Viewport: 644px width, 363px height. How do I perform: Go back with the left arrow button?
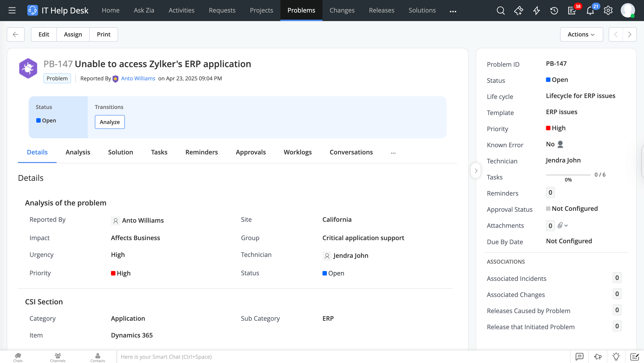[x=15, y=34]
